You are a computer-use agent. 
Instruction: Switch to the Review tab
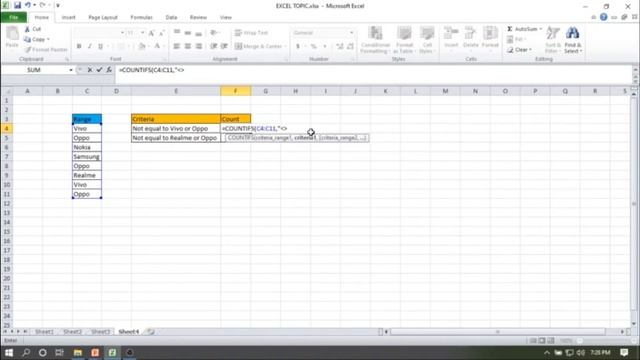tap(198, 17)
